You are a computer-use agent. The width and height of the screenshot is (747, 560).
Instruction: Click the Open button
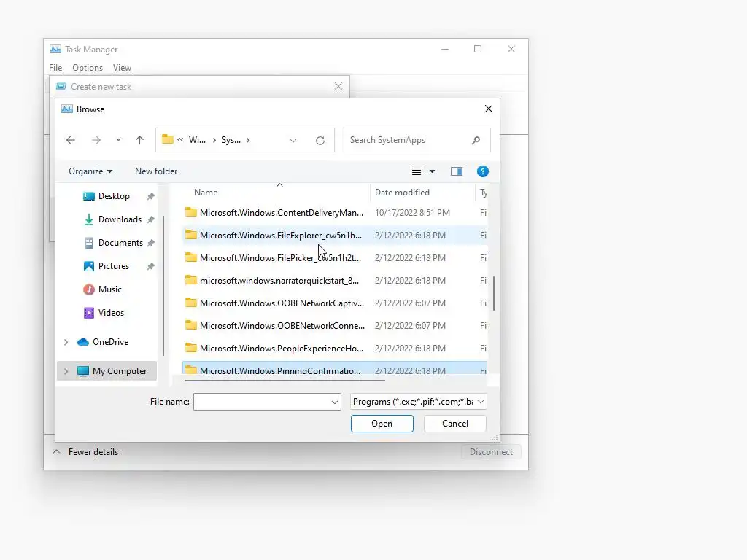point(382,424)
